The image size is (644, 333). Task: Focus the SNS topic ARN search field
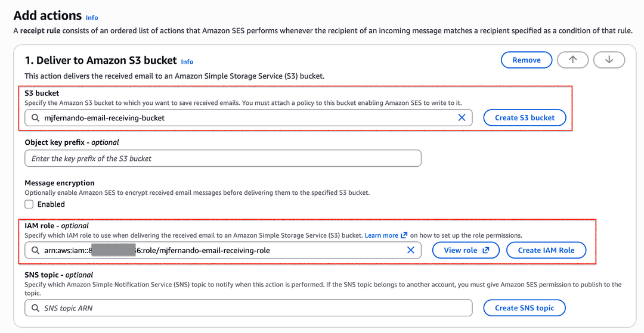249,308
